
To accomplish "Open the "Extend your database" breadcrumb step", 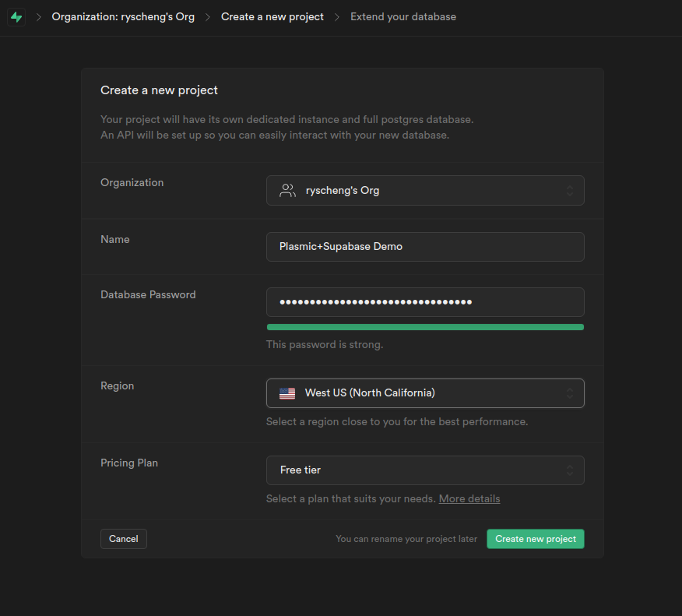I will click(x=403, y=17).
